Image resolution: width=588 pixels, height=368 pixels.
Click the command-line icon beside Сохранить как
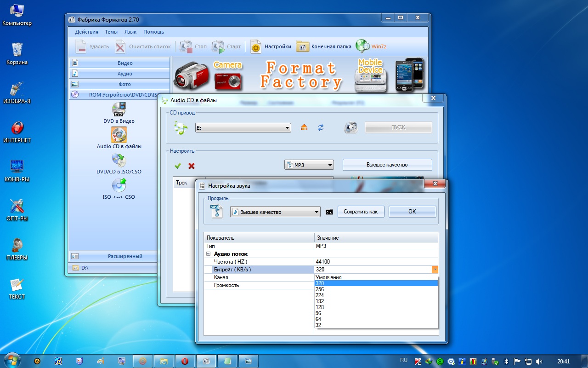pyautogui.click(x=329, y=212)
